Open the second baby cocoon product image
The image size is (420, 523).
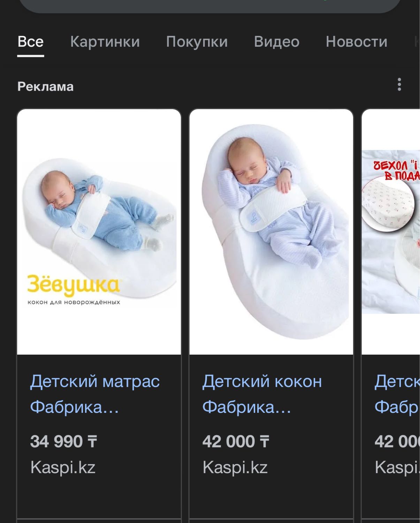click(271, 232)
